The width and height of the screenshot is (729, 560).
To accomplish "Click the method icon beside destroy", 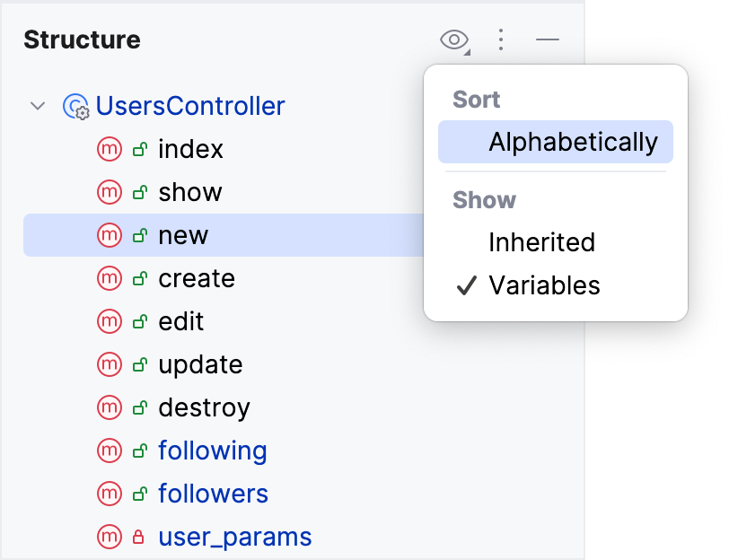I will coord(110,407).
